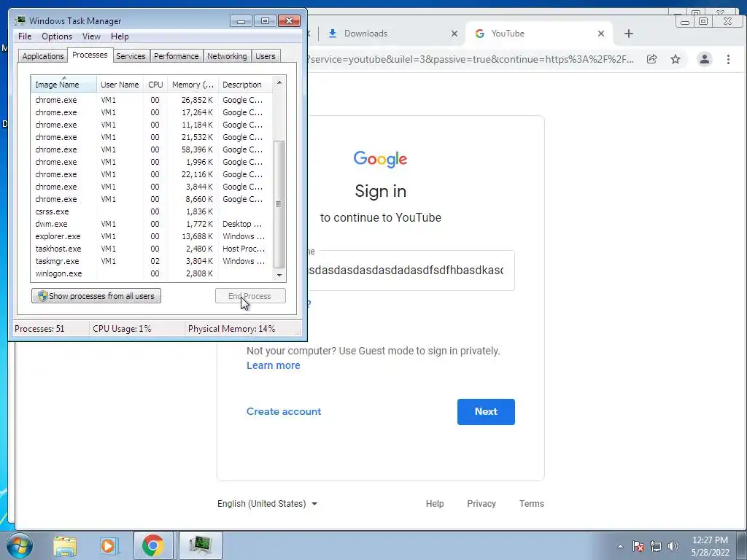This screenshot has height=560, width=747.
Task: Click the Chrome address bar URL
Action: pos(472,60)
